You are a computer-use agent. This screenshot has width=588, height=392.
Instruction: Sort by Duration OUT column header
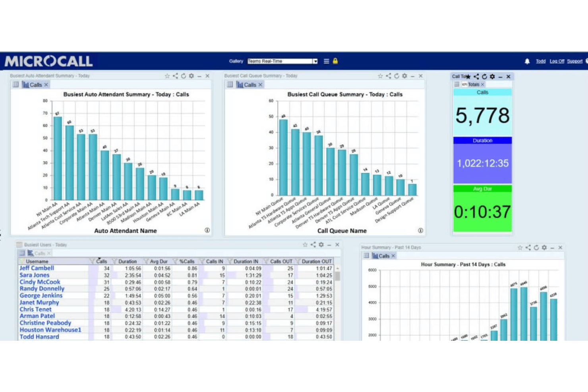317,261
